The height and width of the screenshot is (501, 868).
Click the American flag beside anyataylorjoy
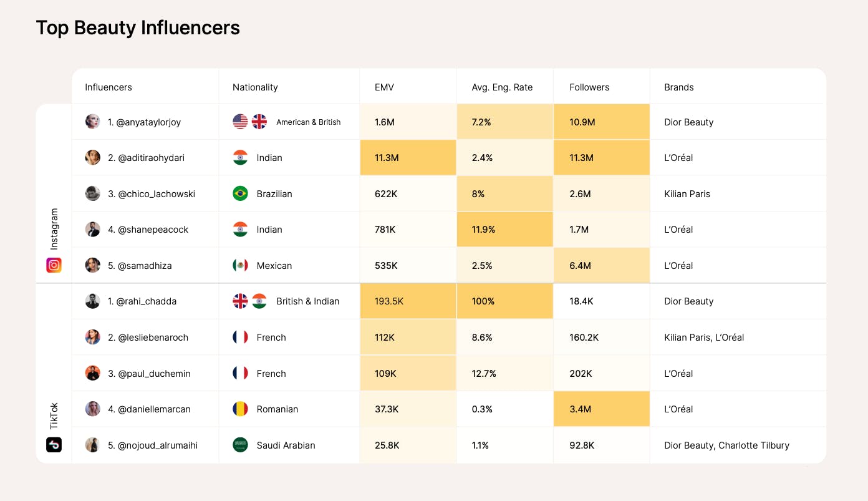click(240, 122)
